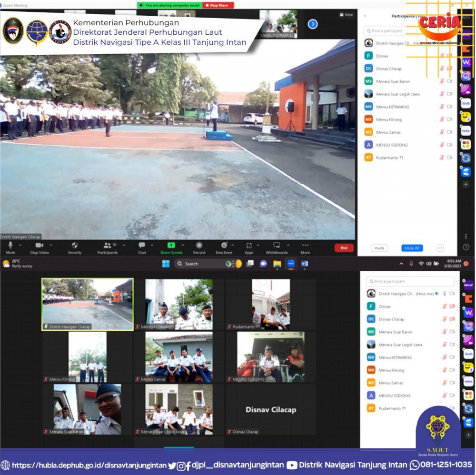The image size is (476, 475).
Task: Select the Mensu Samas gallery thumbnail
Action: (179, 356)
